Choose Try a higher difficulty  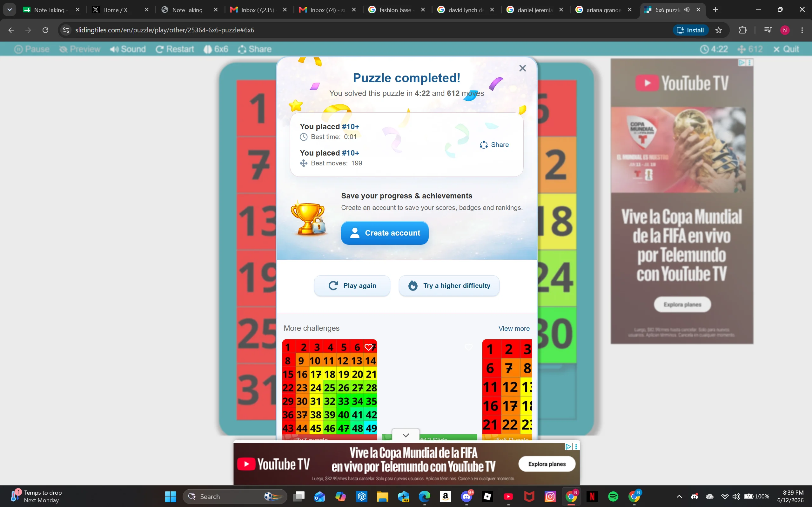click(449, 285)
